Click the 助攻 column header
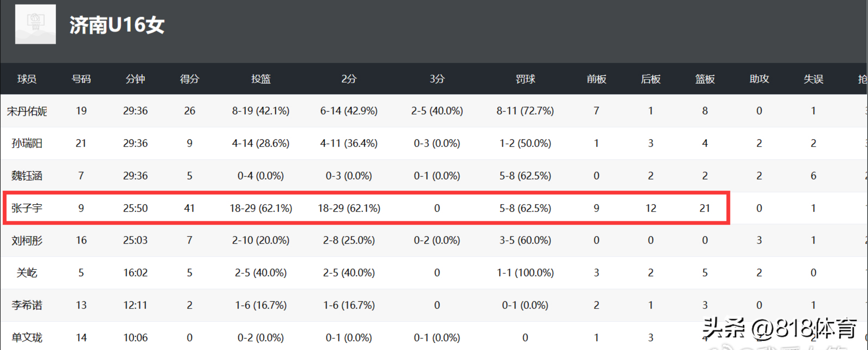The width and height of the screenshot is (868, 350). coord(759,79)
